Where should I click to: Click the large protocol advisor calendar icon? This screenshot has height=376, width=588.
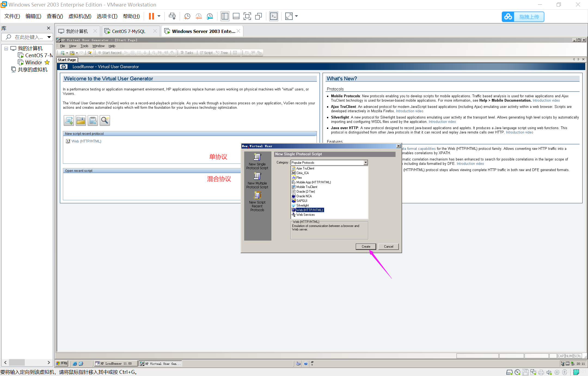click(x=93, y=120)
